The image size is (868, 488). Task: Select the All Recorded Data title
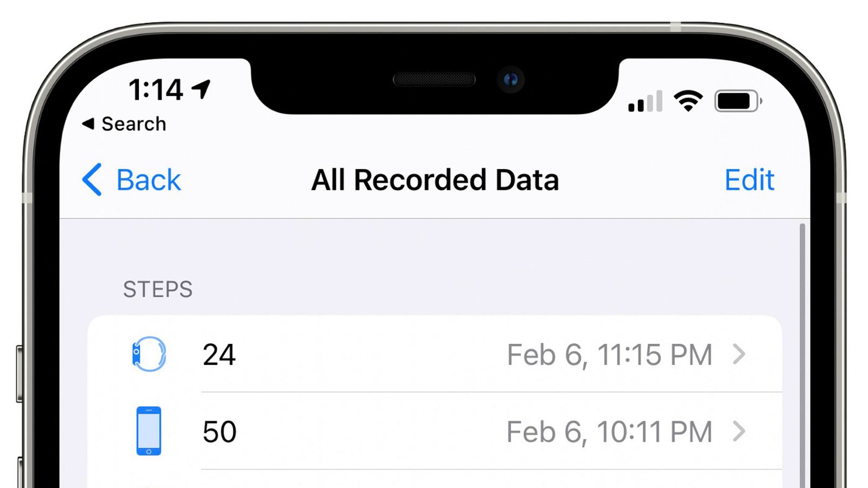(434, 179)
